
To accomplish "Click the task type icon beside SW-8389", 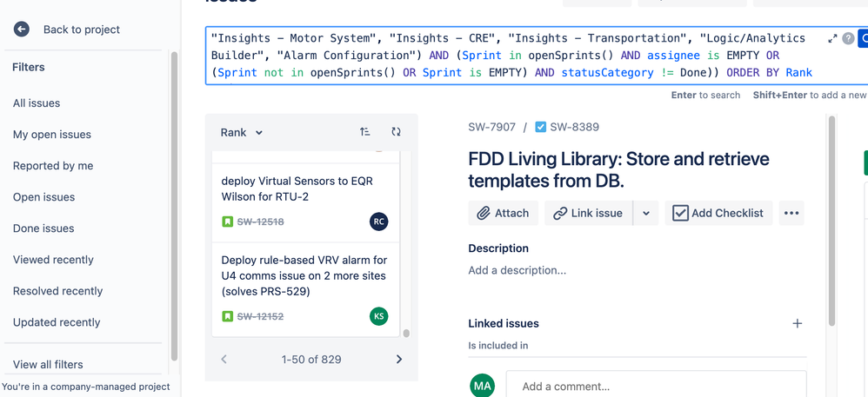I will click(x=541, y=127).
